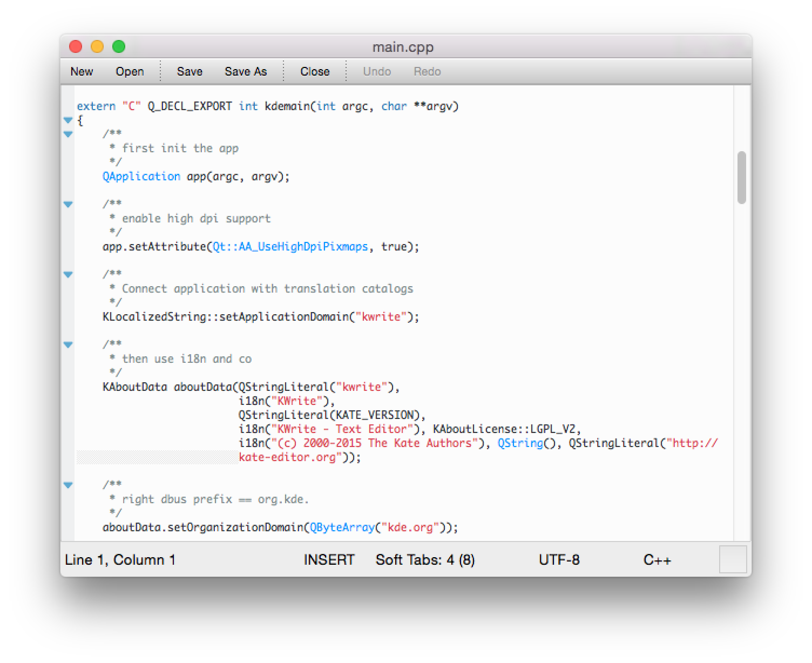This screenshot has width=812, height=663.
Task: Click the vertical scrollbar handle
Action: pyautogui.click(x=742, y=178)
